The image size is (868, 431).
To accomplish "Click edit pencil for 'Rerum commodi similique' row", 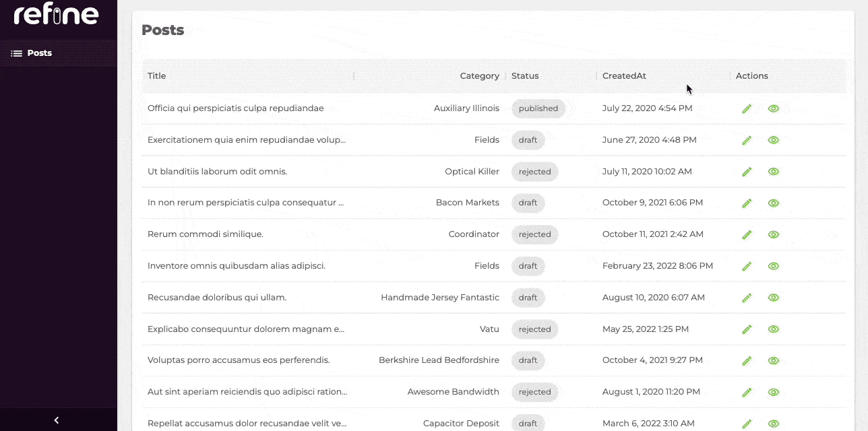I will pyautogui.click(x=747, y=234).
